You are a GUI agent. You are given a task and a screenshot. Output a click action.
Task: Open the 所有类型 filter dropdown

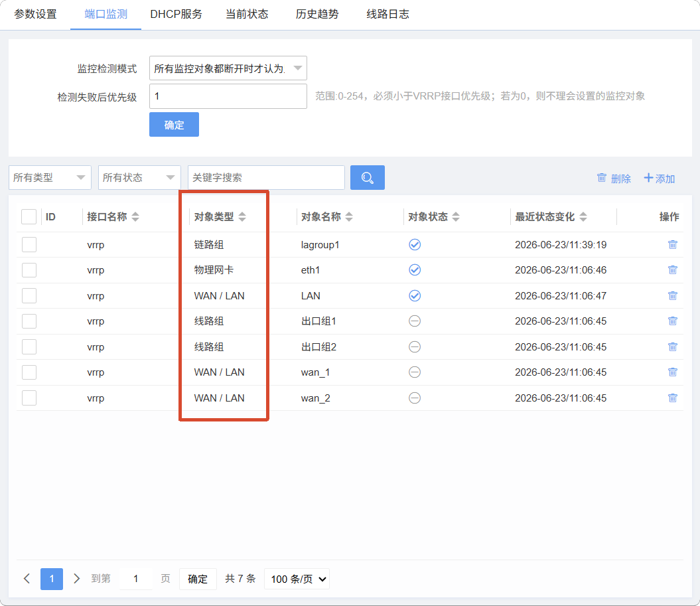coord(50,178)
